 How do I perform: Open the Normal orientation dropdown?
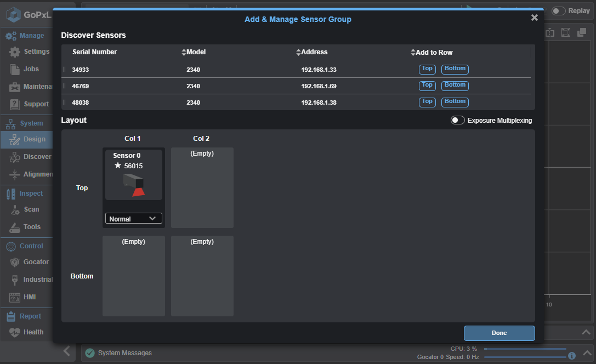(x=133, y=219)
